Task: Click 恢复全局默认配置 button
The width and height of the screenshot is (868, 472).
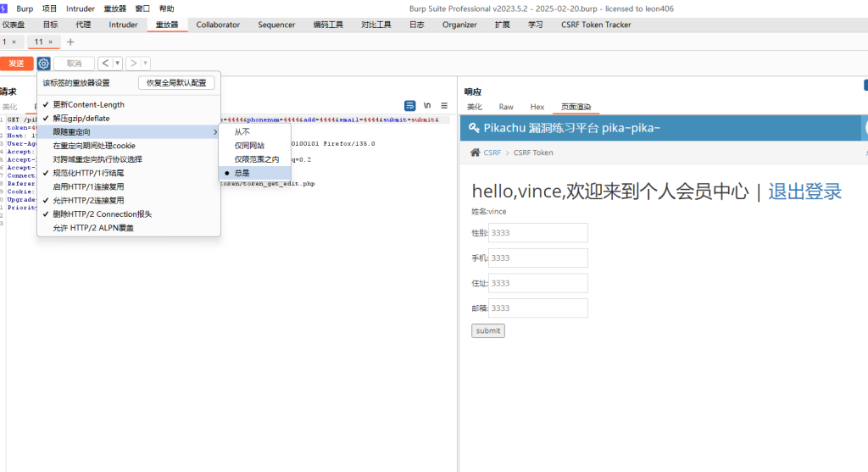Action: [x=176, y=83]
